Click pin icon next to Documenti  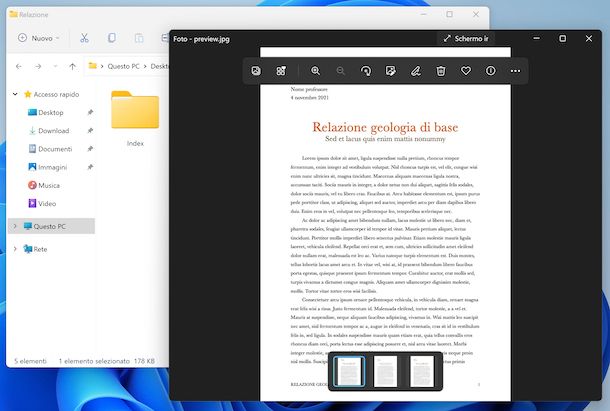(90, 149)
